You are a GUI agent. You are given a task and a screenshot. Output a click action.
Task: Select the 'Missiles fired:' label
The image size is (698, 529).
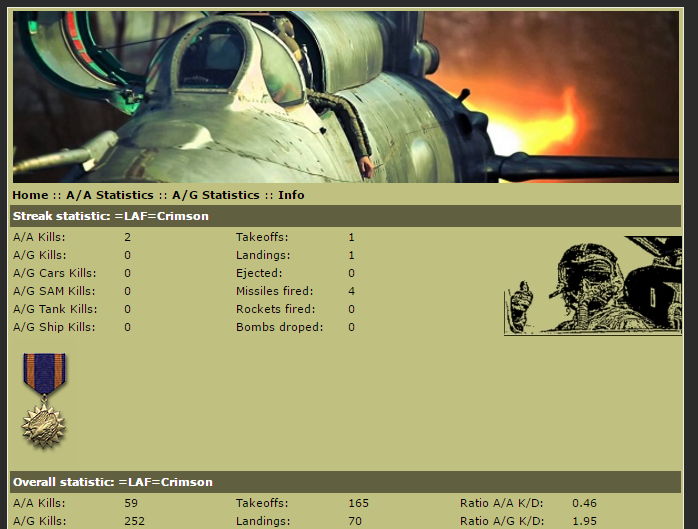pyautogui.click(x=275, y=291)
